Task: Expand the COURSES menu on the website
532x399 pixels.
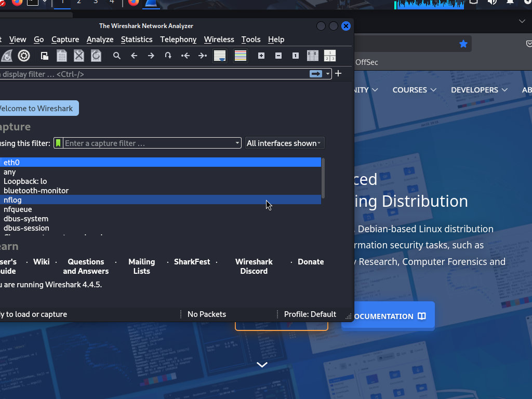Action: coord(414,90)
